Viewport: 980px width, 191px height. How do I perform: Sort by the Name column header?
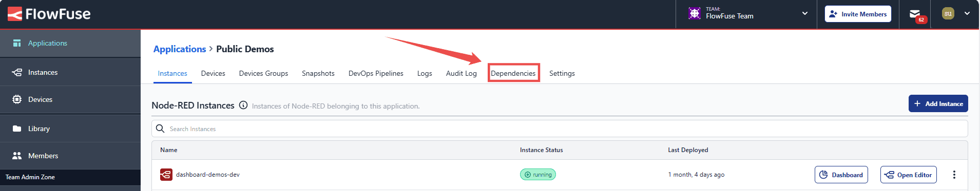coord(169,150)
